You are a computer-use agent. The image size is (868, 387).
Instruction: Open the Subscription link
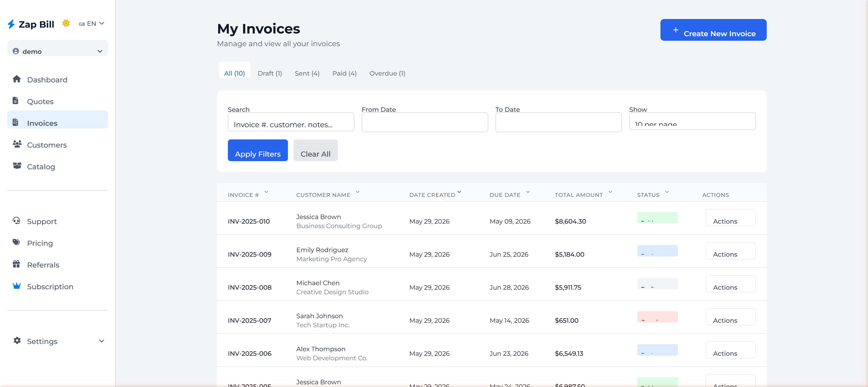pos(58,287)
